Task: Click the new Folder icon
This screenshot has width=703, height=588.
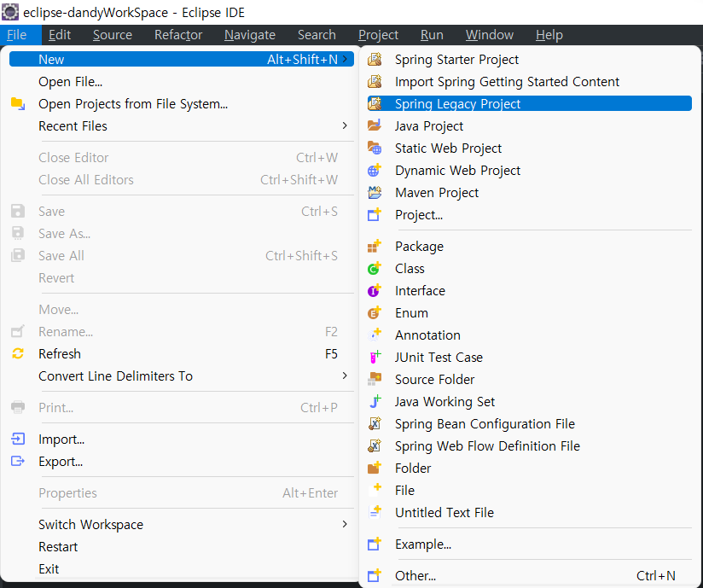Action: point(375,468)
